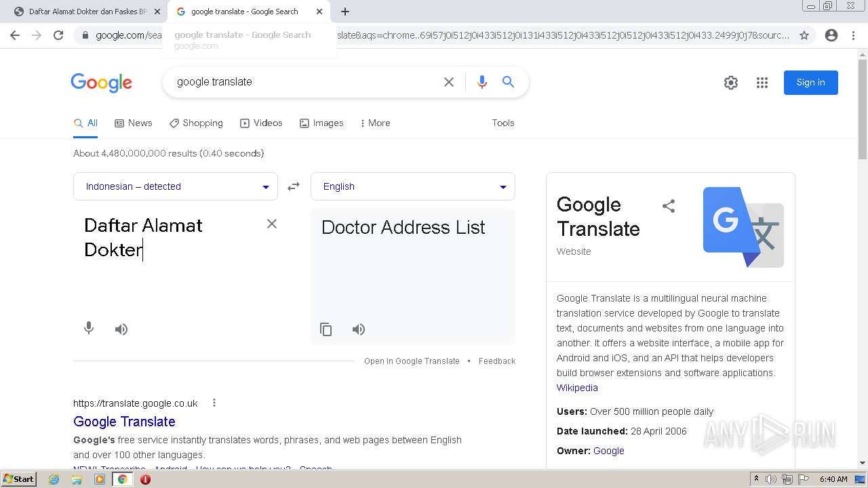This screenshot has width=868, height=488.
Task: Reload the current page
Action: click(58, 35)
